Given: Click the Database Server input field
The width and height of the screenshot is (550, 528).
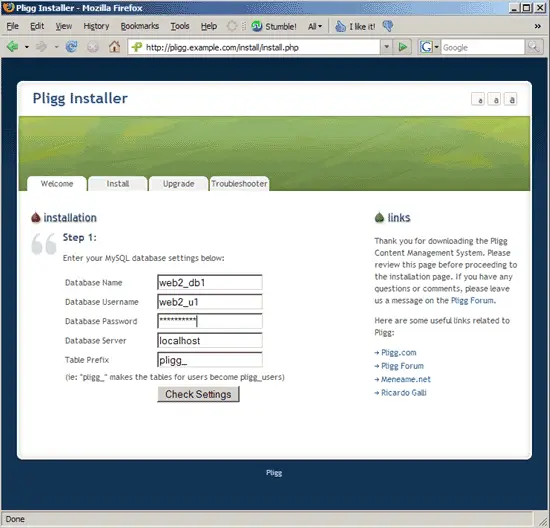Looking at the screenshot, I should coord(210,340).
